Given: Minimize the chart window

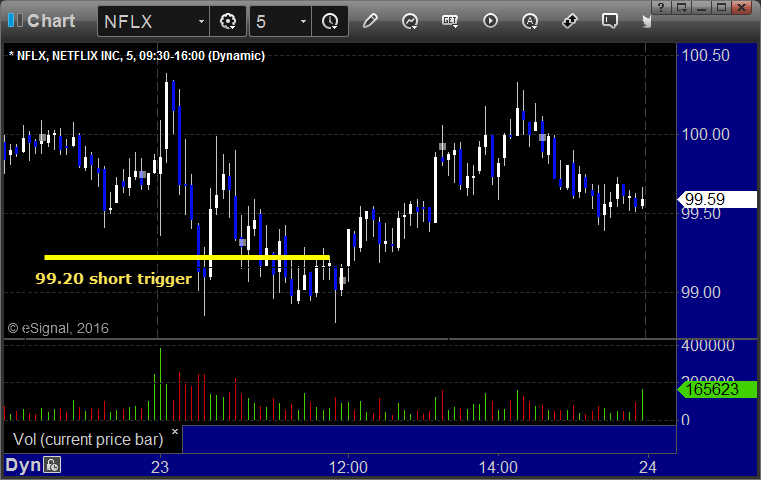Looking at the screenshot, I should click(x=701, y=7).
